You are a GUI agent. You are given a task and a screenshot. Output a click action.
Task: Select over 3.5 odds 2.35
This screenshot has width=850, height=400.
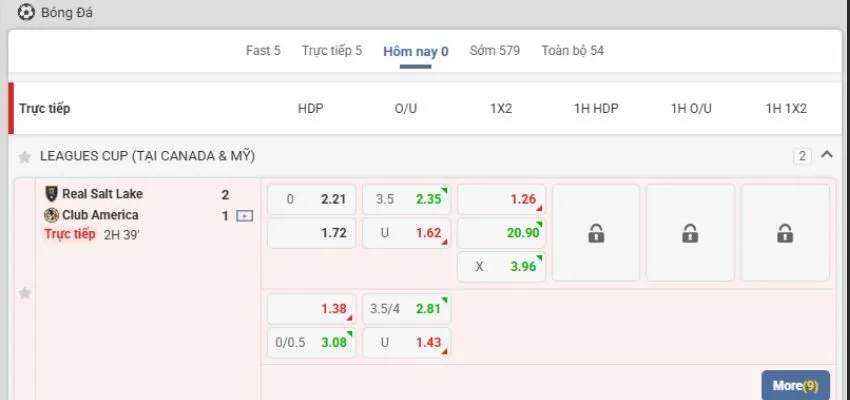pos(406,199)
